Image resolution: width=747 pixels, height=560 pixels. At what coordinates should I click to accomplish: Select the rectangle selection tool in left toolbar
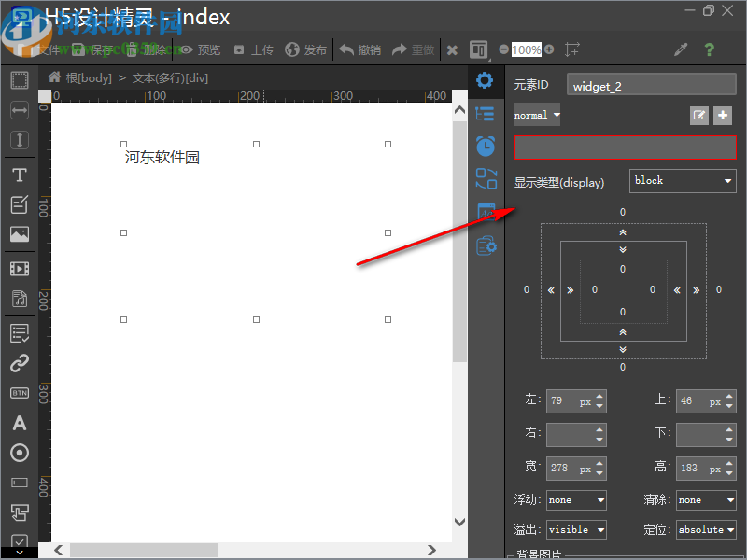coord(20,80)
